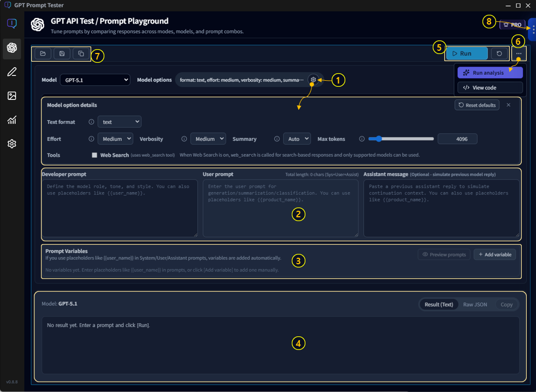Reset defaults in Model option details
Screen dimensions: 536x392
click(476, 105)
